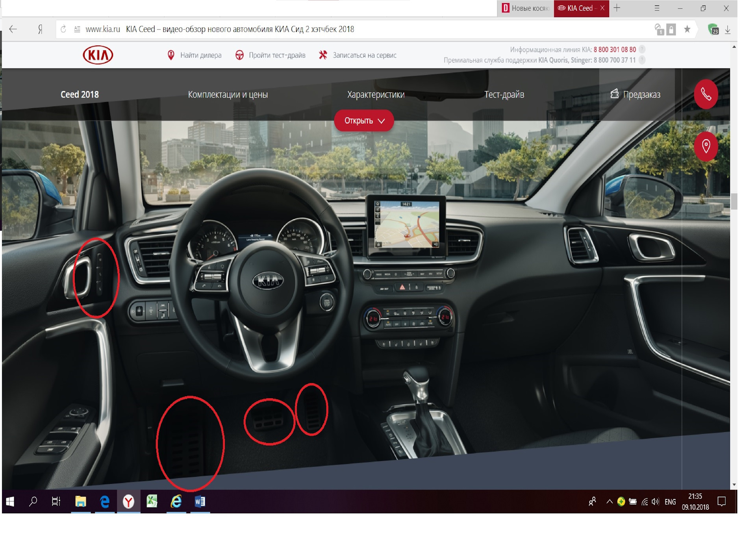Go to 'Тест-драйв' menu item
This screenshot has height=535, width=756.
pos(504,94)
